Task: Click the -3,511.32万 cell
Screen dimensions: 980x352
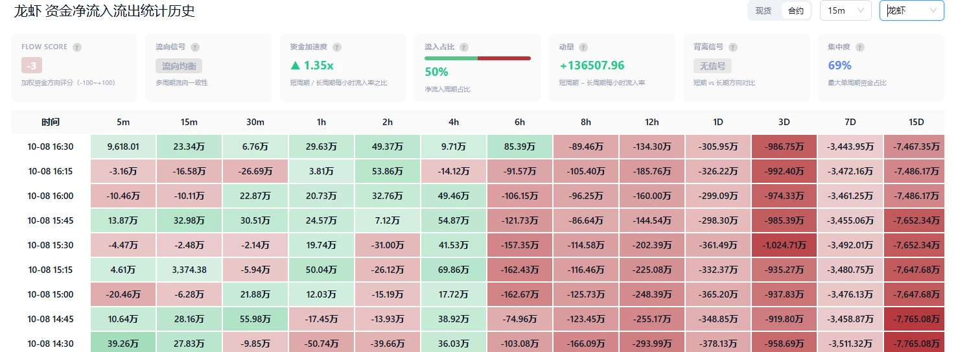Action: click(x=850, y=344)
